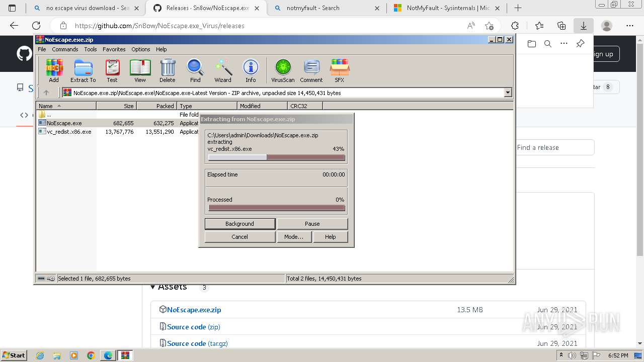Pin the downloads panel
This screenshot has width=644, height=362.
(580, 44)
